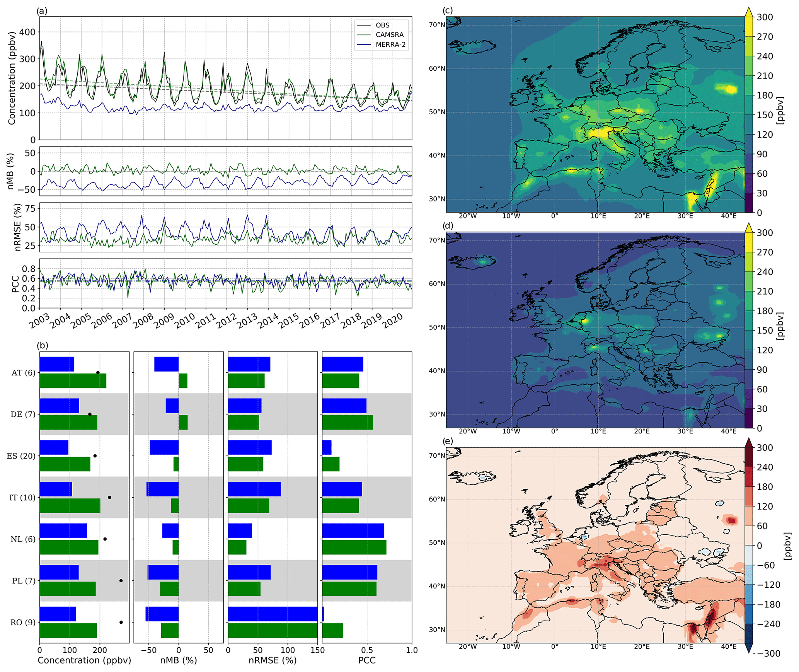Click the 50°N latitude label on map (d)
Viewport: 799px width, 672px height.
tap(437, 327)
